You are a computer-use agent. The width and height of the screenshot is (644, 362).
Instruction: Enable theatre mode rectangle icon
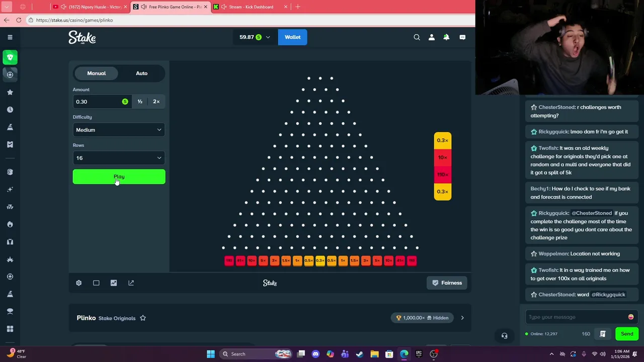point(96,283)
